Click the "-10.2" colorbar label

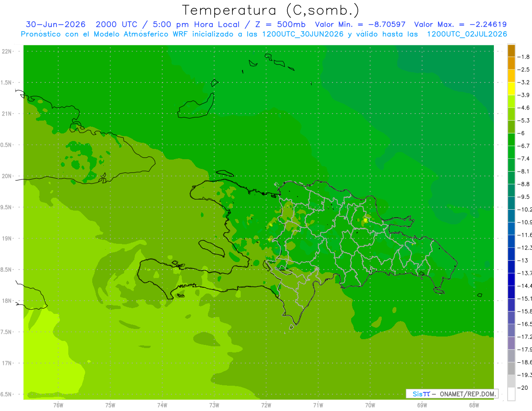coord(525,210)
